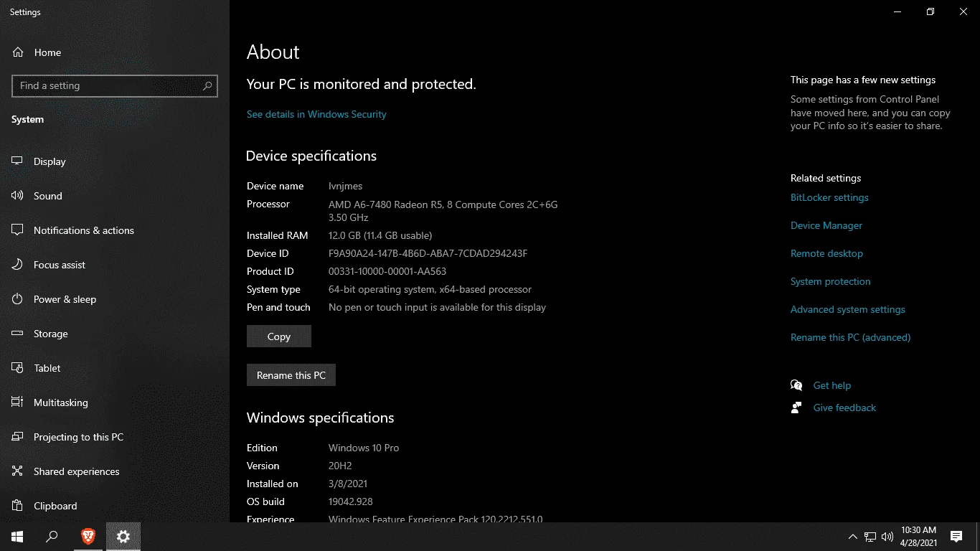The width and height of the screenshot is (980, 551).
Task: Click the Focus assist moon icon
Action: click(x=18, y=265)
